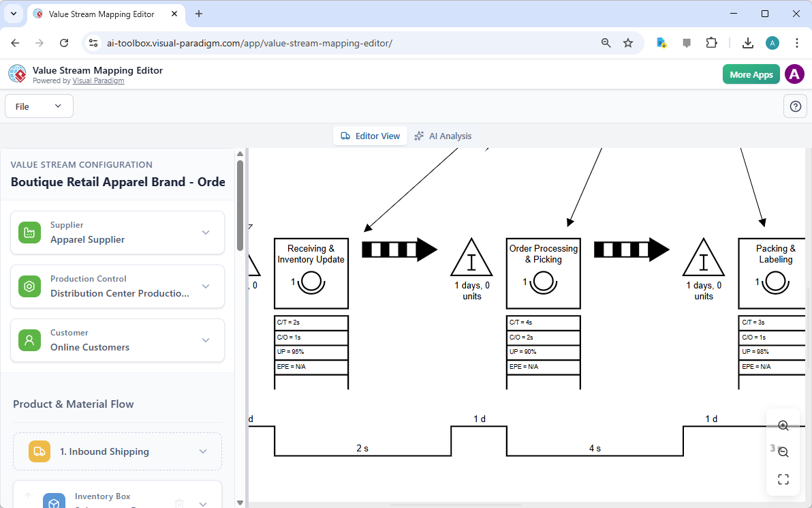812x508 pixels.
Task: Click the Production Control target icon
Action: click(29, 286)
